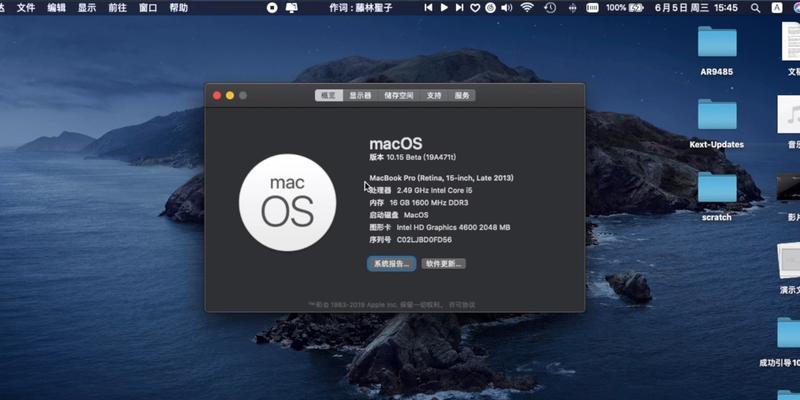The height and width of the screenshot is (400, 800).
Task: Click the round macOS logo
Action: point(287,203)
